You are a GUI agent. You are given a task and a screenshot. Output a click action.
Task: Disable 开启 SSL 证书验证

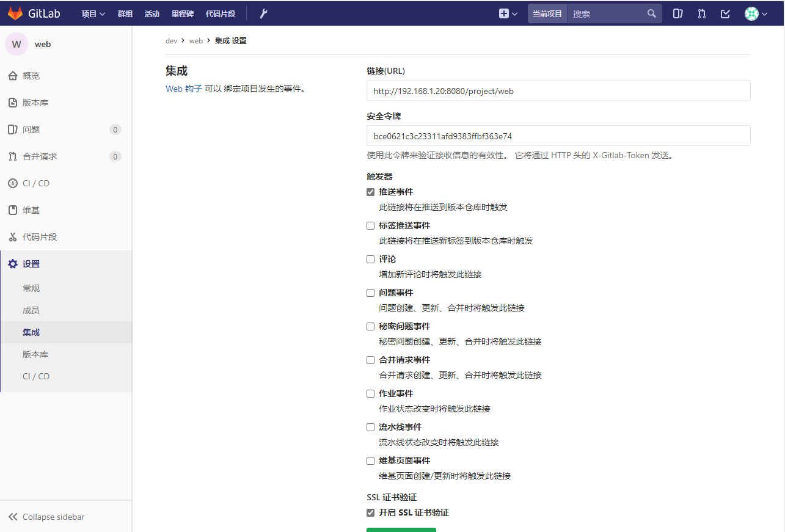click(x=370, y=512)
